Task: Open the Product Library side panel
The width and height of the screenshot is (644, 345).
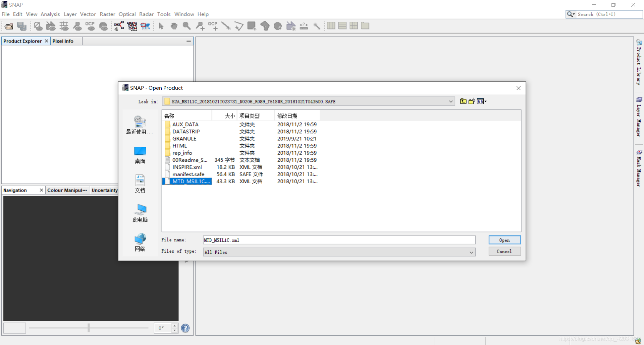Action: click(x=639, y=62)
